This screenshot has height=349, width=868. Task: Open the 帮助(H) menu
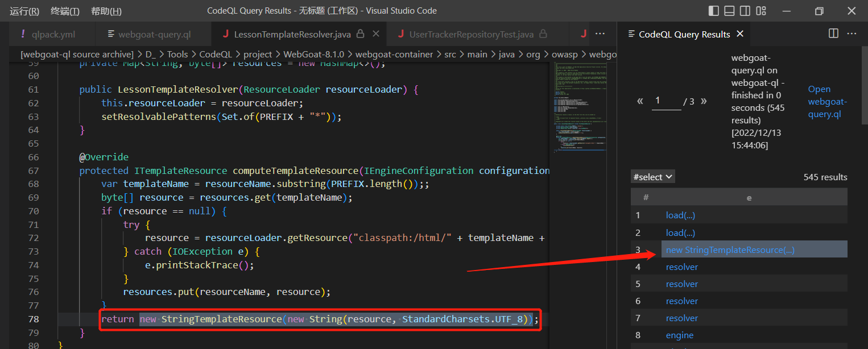106,11
